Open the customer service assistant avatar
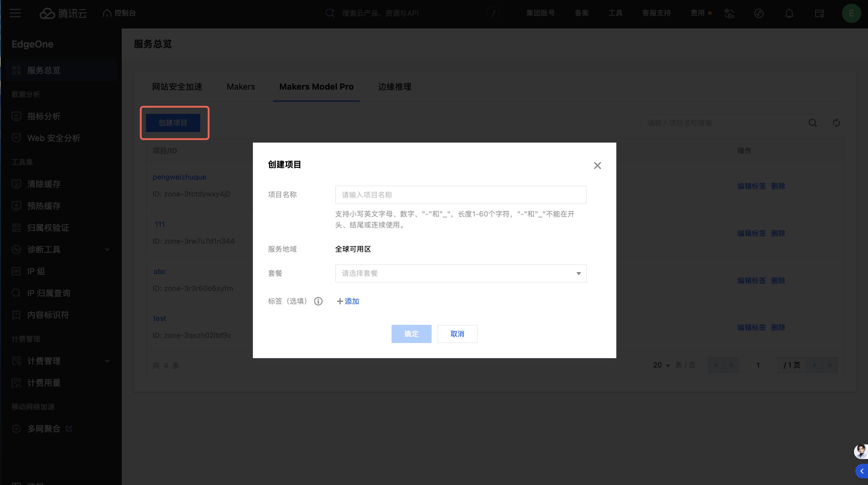 [861, 451]
